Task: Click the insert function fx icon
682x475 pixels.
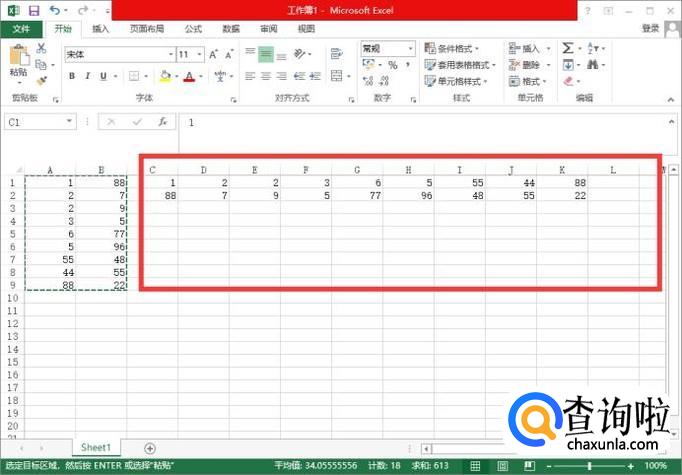Action: coord(163,122)
